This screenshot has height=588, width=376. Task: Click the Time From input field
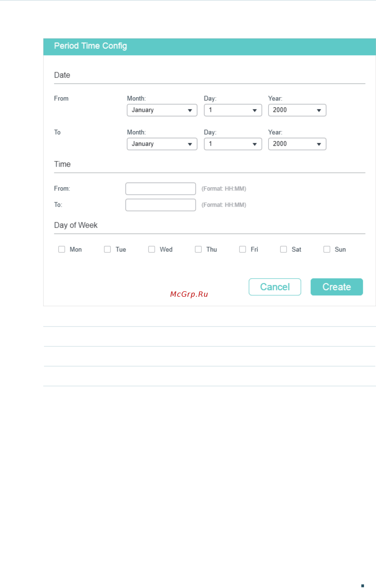click(x=161, y=189)
